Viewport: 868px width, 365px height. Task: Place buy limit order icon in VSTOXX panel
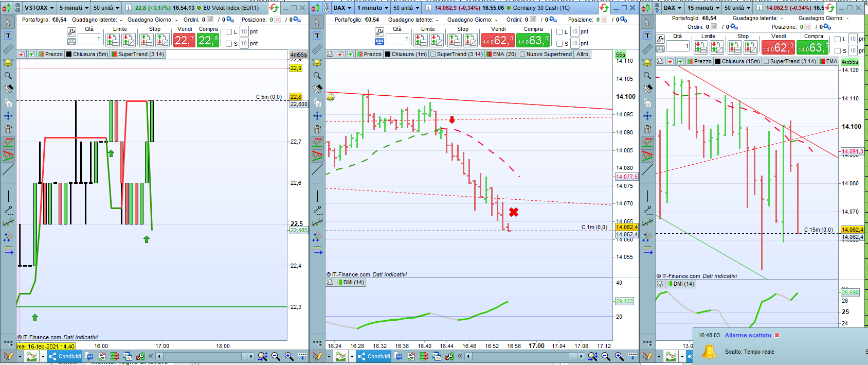[113, 40]
